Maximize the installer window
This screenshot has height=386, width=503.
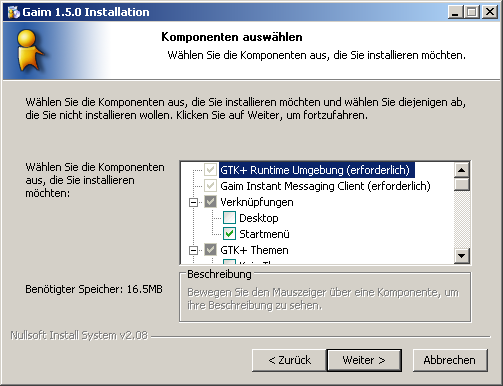pyautogui.click(x=472, y=12)
